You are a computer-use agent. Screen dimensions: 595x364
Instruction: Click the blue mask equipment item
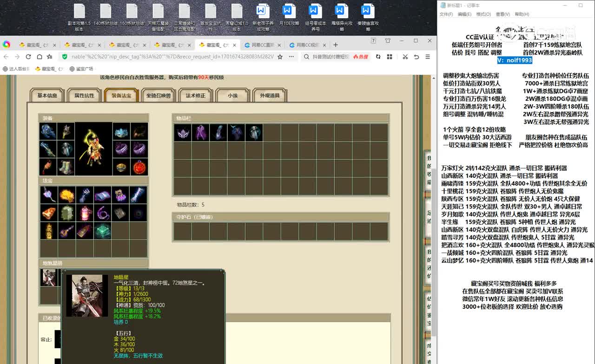[x=121, y=131]
